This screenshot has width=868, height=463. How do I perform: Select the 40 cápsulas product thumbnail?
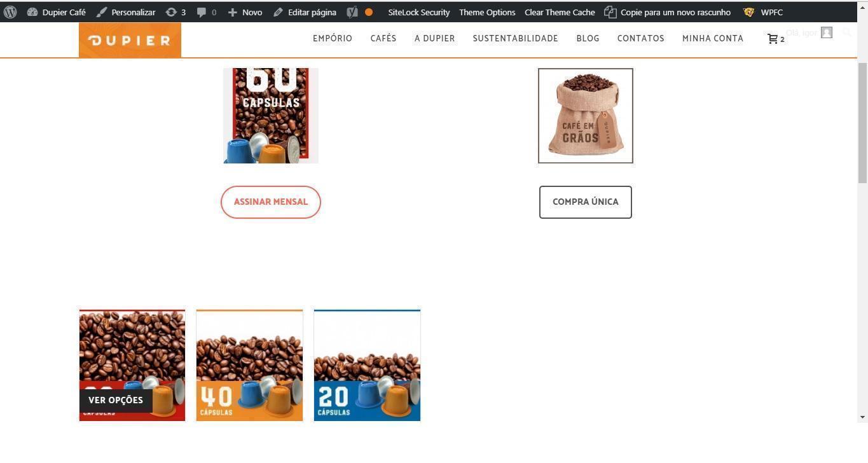(x=249, y=365)
